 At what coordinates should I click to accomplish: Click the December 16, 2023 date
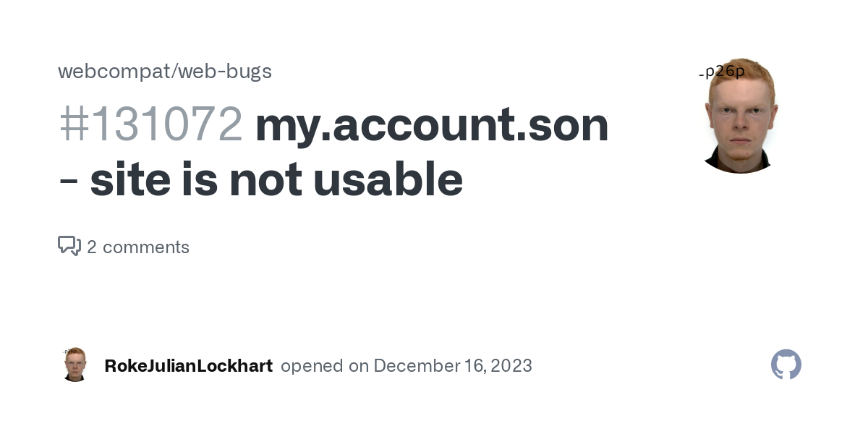(x=453, y=366)
